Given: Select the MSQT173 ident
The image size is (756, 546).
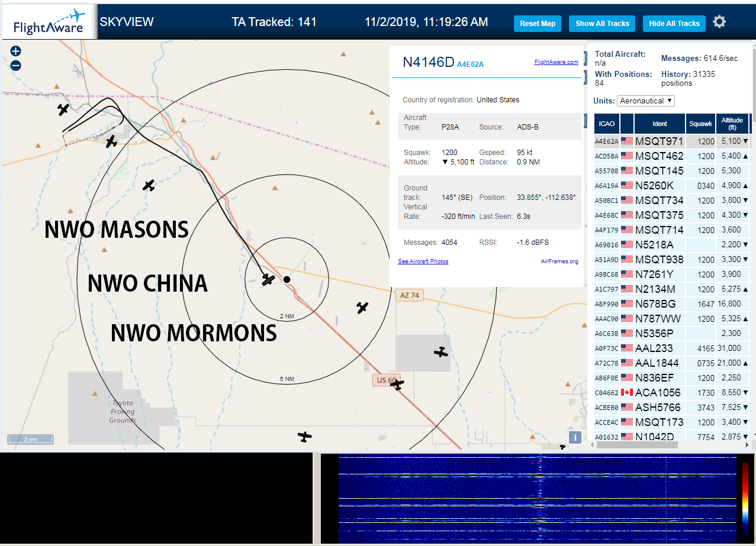Looking at the screenshot, I should (x=659, y=422).
